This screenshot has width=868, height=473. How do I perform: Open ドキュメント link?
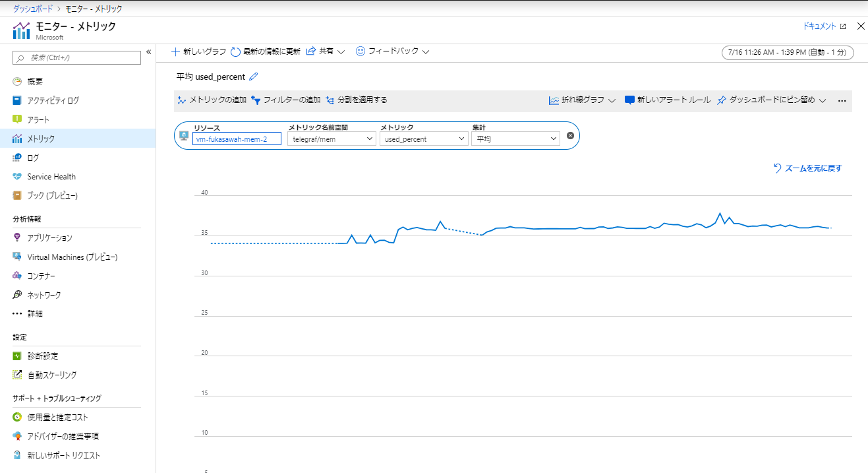[x=824, y=26]
